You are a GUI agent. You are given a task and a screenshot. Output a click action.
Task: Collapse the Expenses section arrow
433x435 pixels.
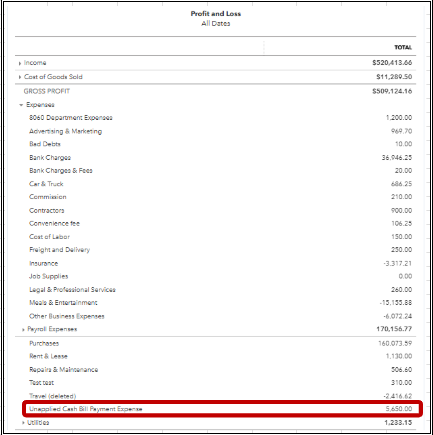[21, 105]
